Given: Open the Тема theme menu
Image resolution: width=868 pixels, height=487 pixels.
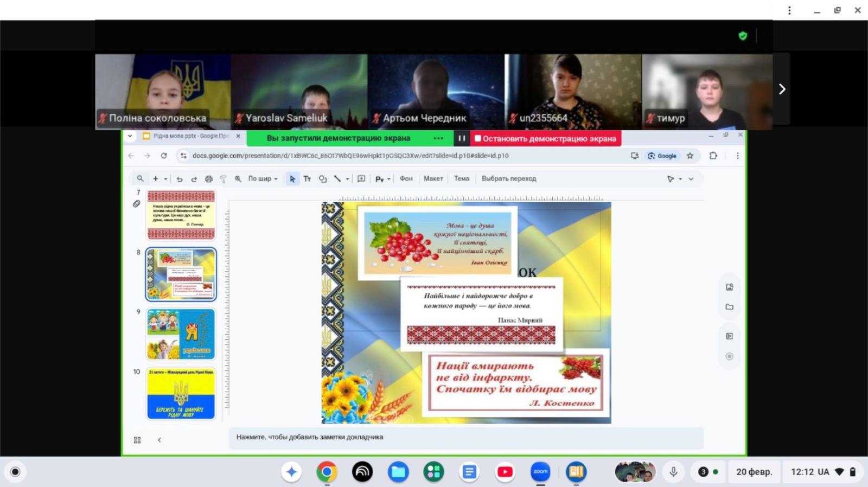Looking at the screenshot, I should [461, 178].
